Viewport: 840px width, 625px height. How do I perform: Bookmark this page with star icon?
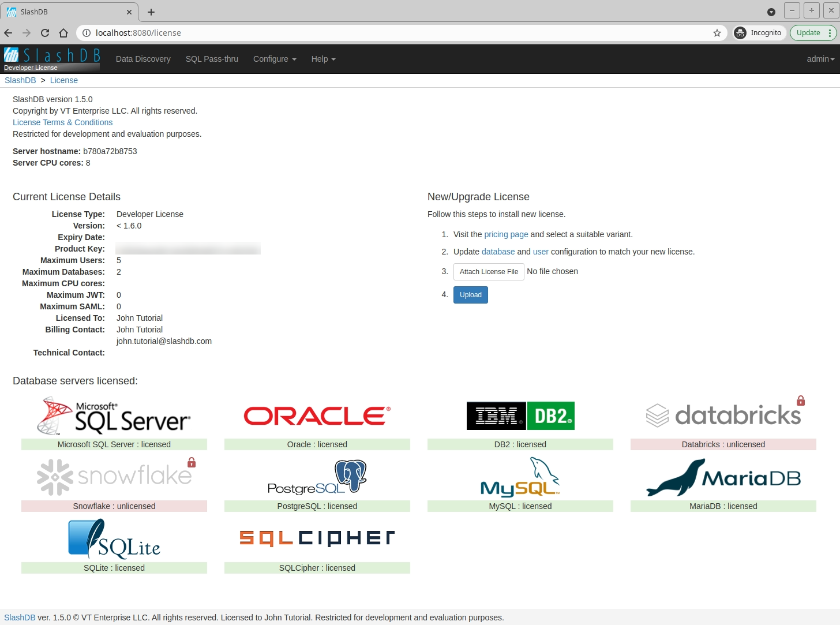pyautogui.click(x=717, y=33)
